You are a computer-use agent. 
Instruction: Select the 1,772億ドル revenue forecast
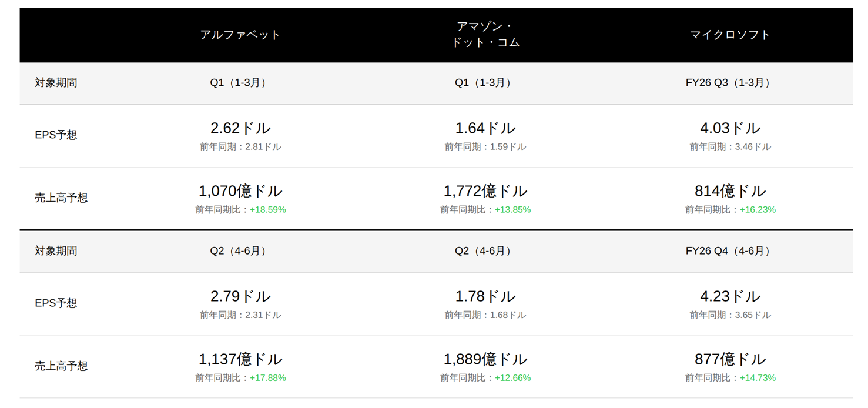pyautogui.click(x=485, y=191)
